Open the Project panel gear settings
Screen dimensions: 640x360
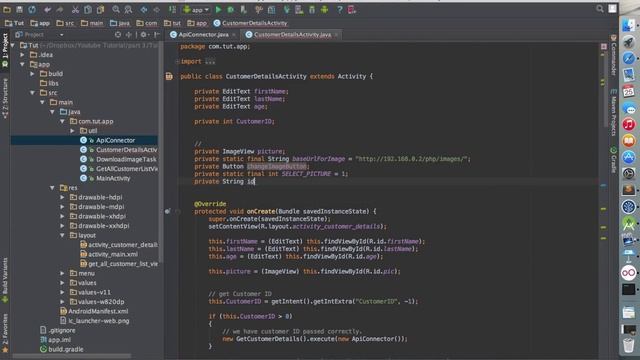pos(144,35)
